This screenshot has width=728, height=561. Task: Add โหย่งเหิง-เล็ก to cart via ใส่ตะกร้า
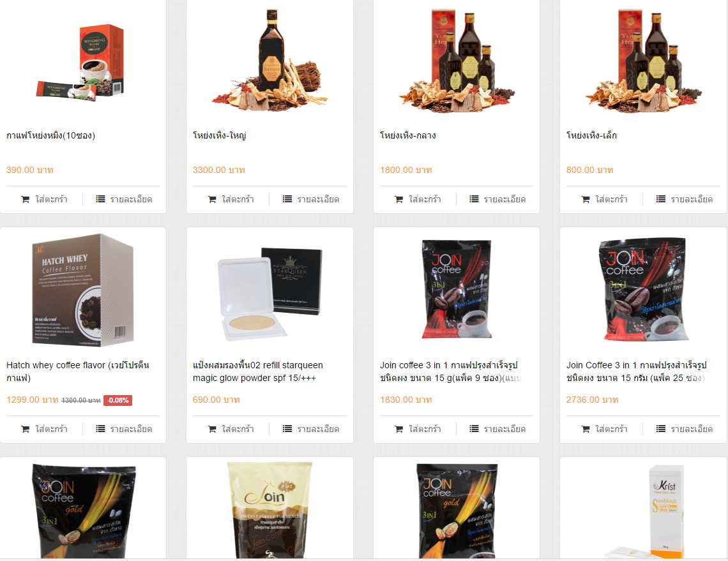point(605,199)
